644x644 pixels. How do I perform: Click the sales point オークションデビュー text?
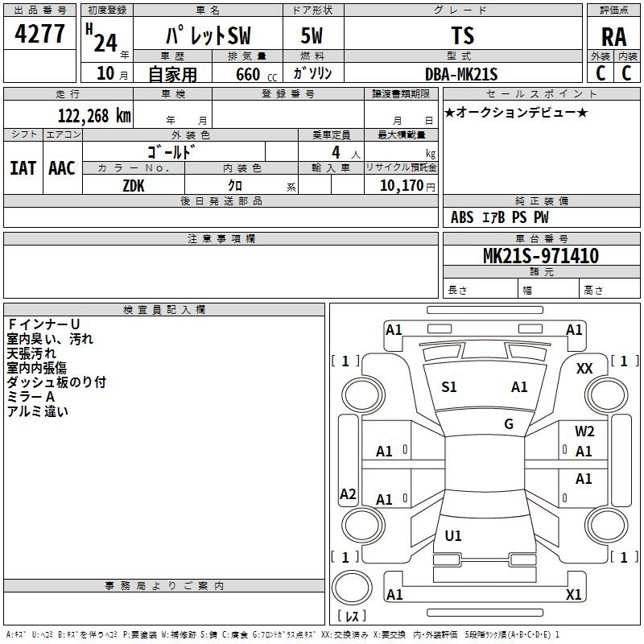coord(516,113)
